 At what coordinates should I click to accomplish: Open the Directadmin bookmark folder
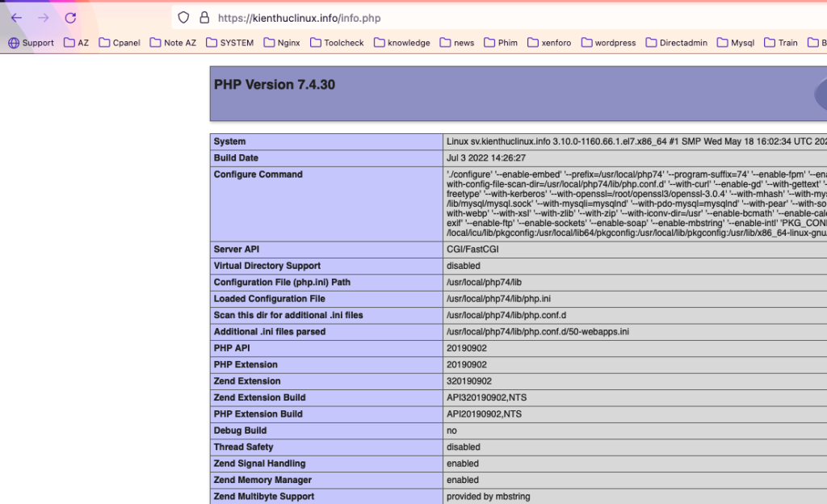(x=675, y=43)
